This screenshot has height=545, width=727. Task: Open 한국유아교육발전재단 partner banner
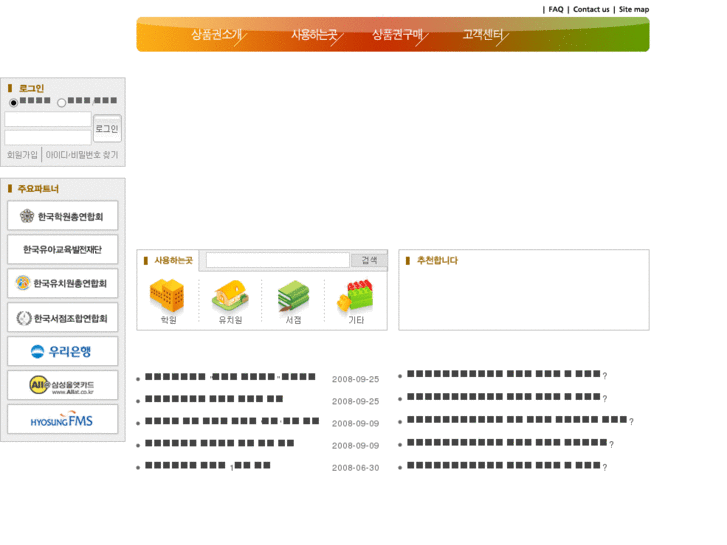click(63, 250)
